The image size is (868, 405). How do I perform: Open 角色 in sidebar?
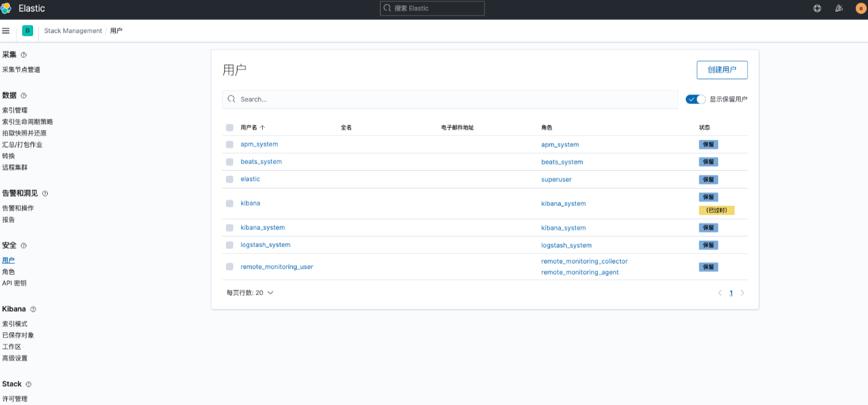pyautogui.click(x=9, y=272)
